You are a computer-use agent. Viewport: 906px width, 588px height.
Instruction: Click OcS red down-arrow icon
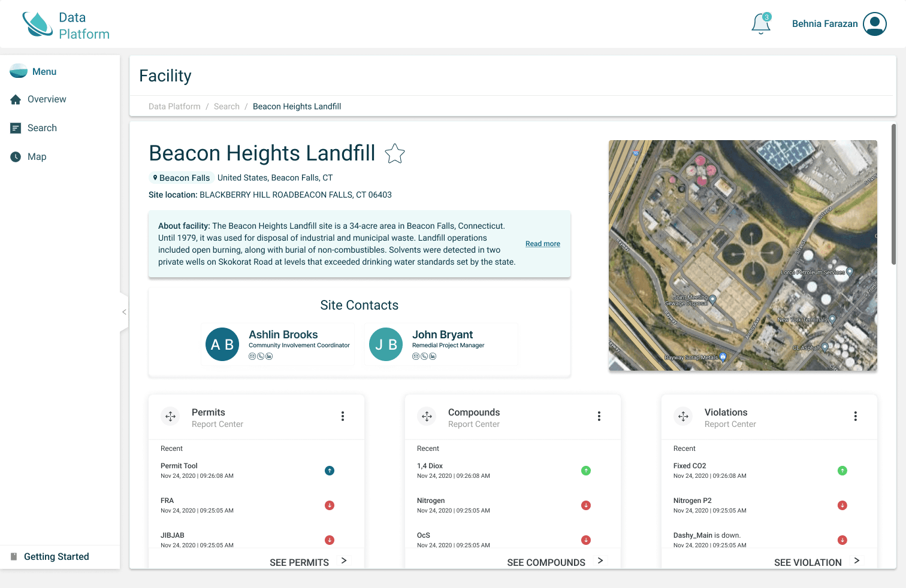pyautogui.click(x=586, y=540)
